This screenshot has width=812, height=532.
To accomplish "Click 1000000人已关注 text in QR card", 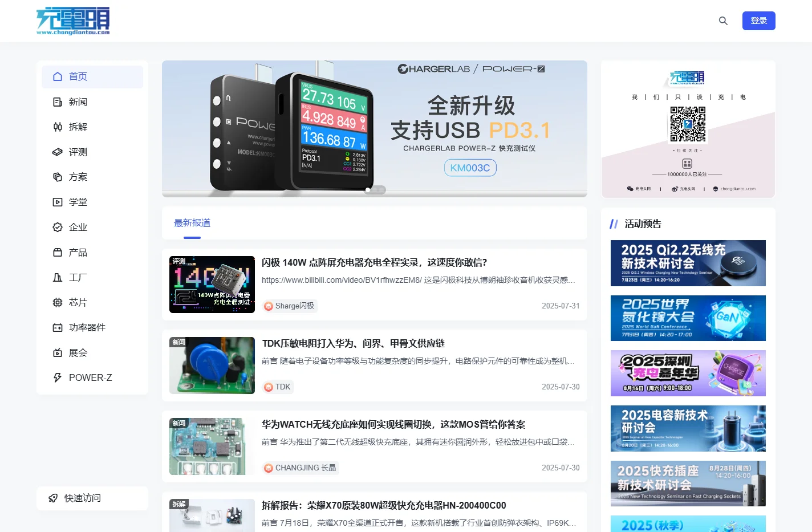I will click(x=687, y=174).
